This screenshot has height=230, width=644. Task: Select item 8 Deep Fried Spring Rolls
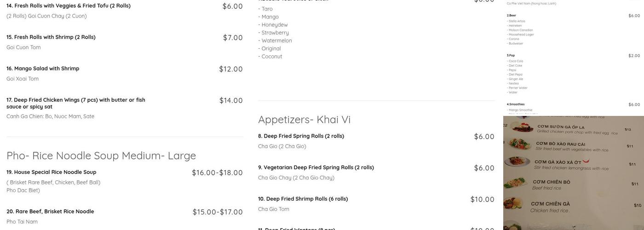point(304,136)
